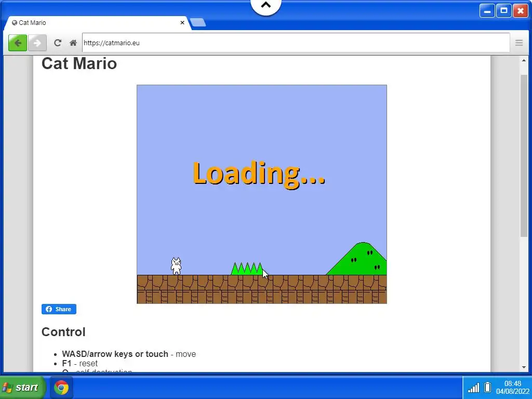Click the F1 - reset line
532x399 pixels.
click(79, 363)
